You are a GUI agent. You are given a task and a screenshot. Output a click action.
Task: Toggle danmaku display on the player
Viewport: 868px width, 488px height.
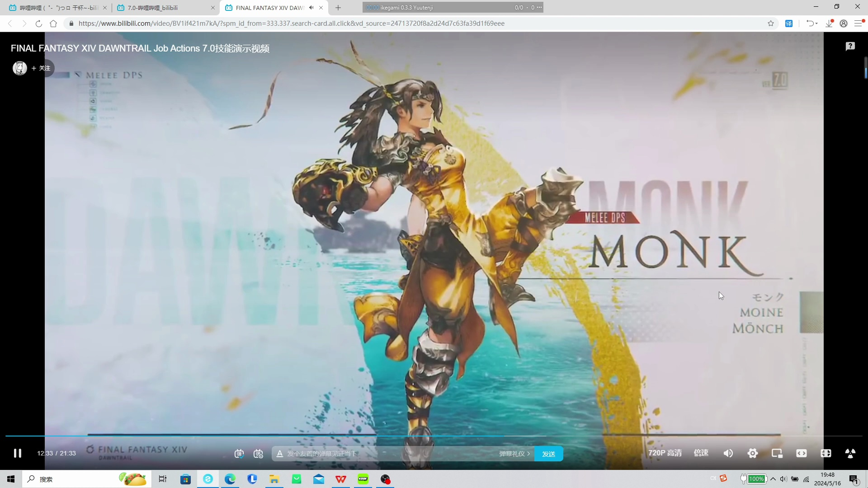(239, 454)
